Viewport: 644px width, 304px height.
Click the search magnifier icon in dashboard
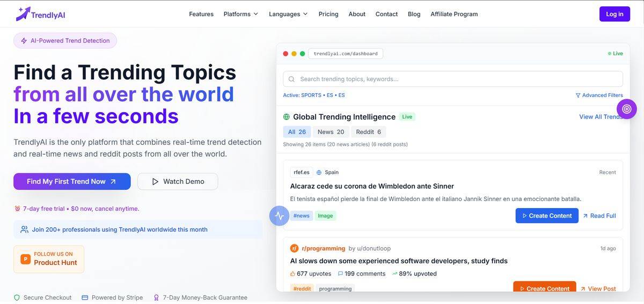pos(291,79)
